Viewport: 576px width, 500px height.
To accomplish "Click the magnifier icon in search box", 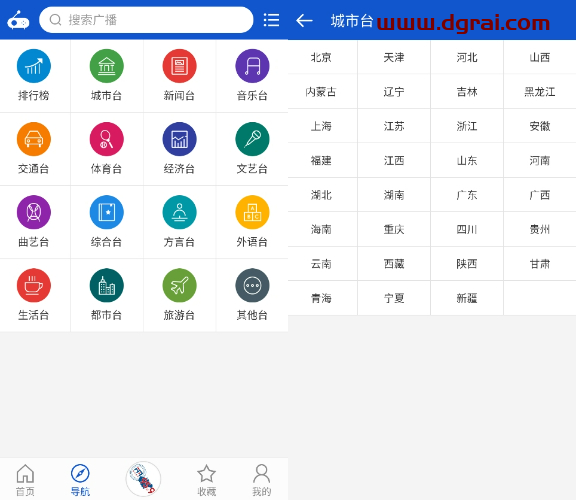I will 55,20.
